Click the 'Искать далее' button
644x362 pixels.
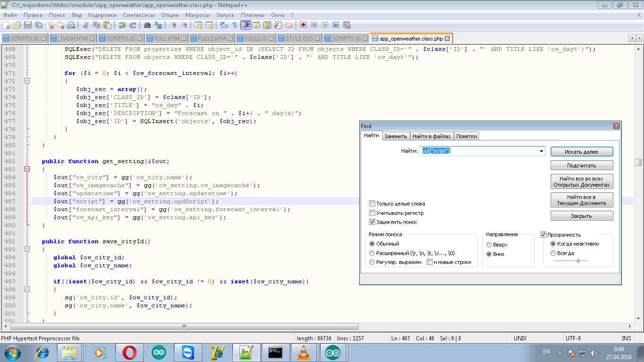581,152
